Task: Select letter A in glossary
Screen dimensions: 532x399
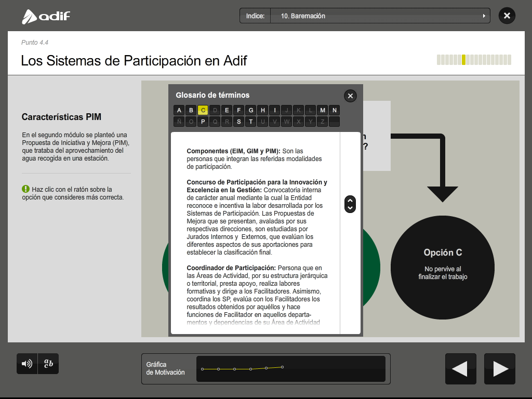Action: (179, 110)
